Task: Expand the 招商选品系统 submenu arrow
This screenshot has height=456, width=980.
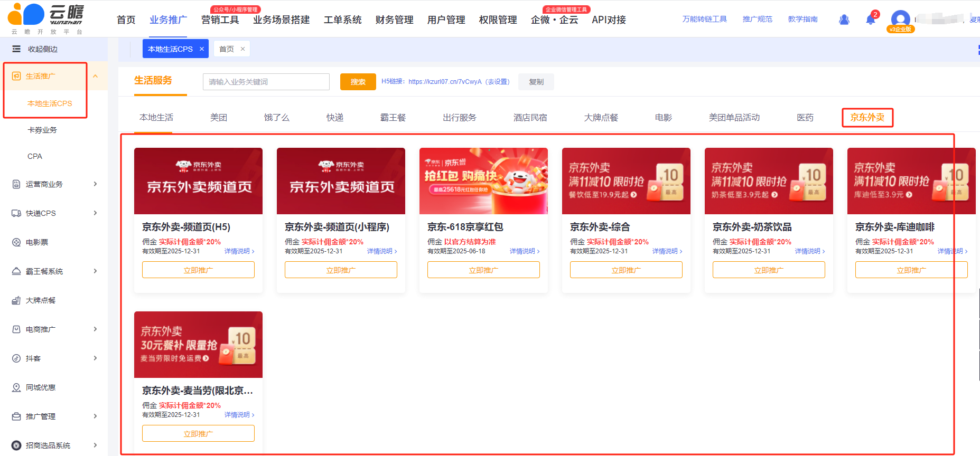Action: (96, 445)
